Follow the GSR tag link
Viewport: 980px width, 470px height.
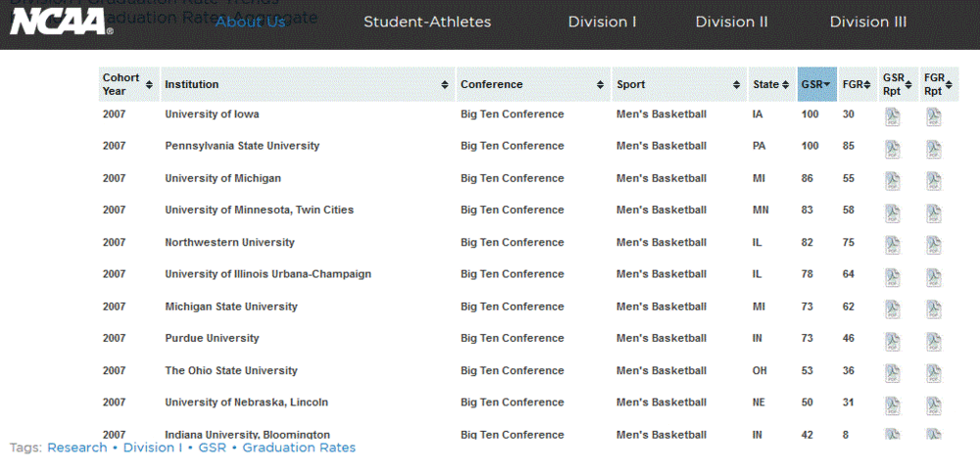coord(213,447)
